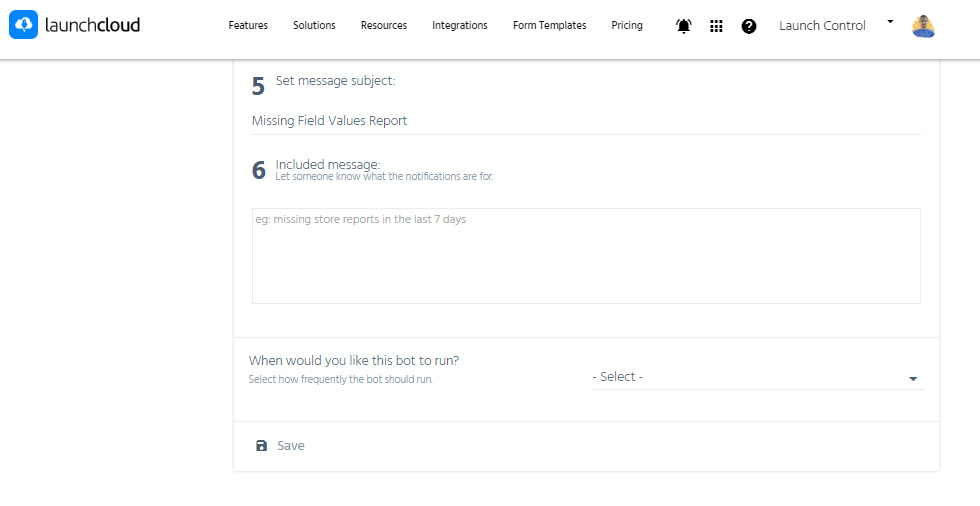Click the Launch Control link
980x506 pixels.
[x=822, y=26]
